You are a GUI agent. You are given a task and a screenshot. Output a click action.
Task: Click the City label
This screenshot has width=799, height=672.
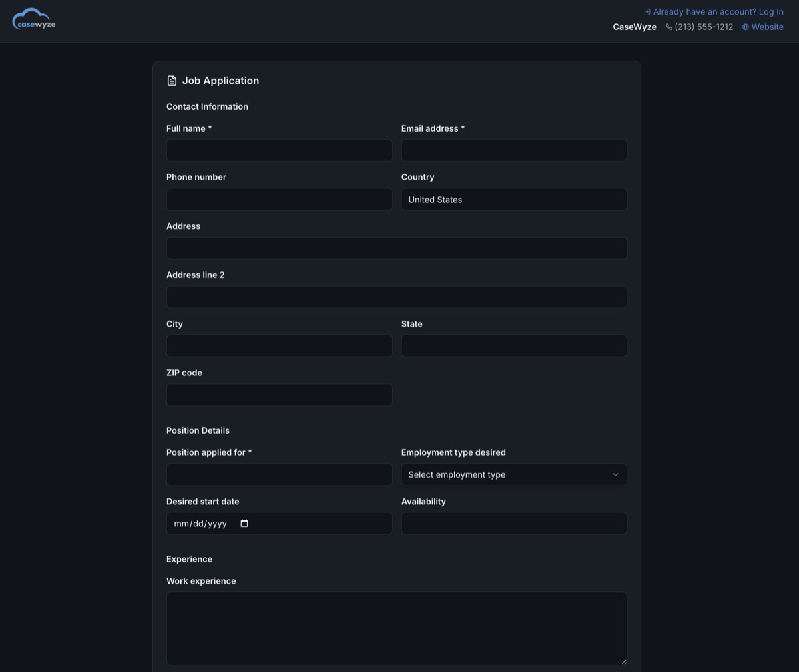(x=174, y=324)
